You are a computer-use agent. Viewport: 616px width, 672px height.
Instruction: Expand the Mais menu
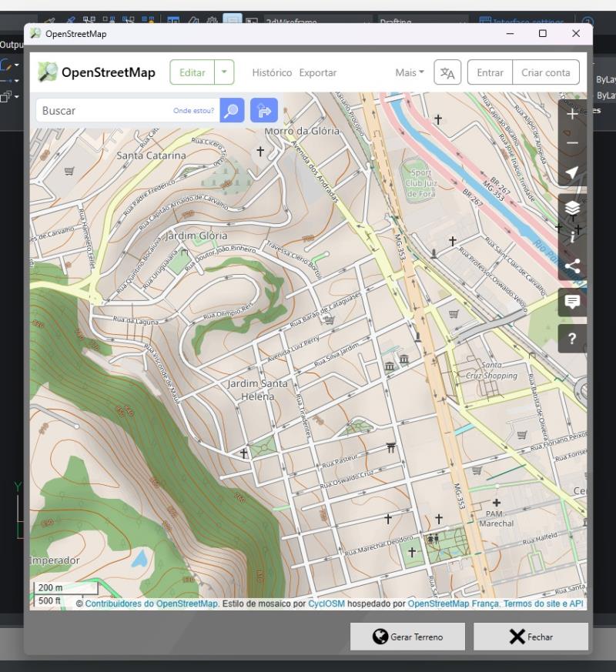click(x=410, y=72)
